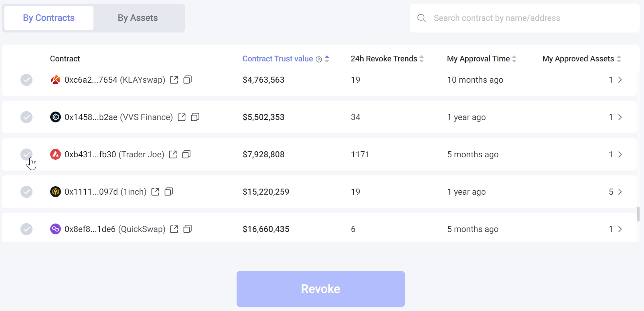The width and height of the screenshot is (644, 311).
Task: Copy the VVS Finance contract address
Action: 195,117
